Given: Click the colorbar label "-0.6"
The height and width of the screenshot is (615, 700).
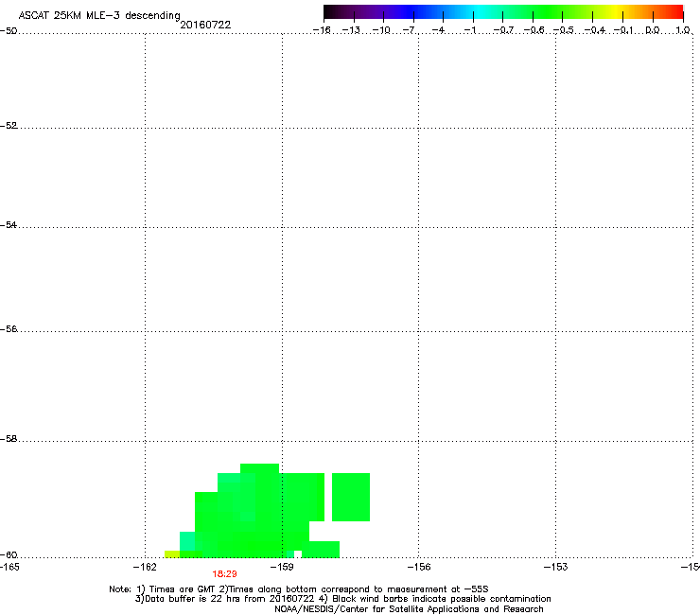Looking at the screenshot, I should tap(534, 30).
